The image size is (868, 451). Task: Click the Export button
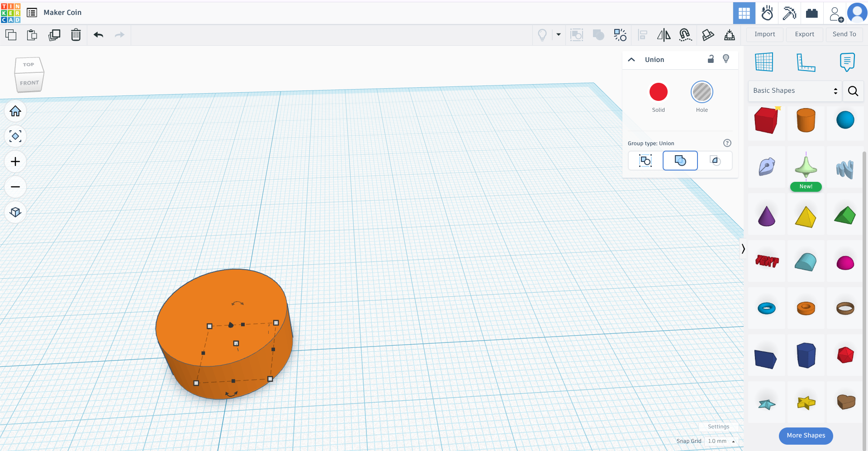point(805,34)
